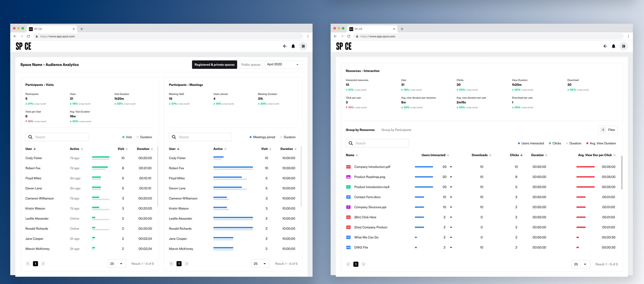Sort Resources table by Downloads
This screenshot has height=284, width=644.
click(481, 155)
